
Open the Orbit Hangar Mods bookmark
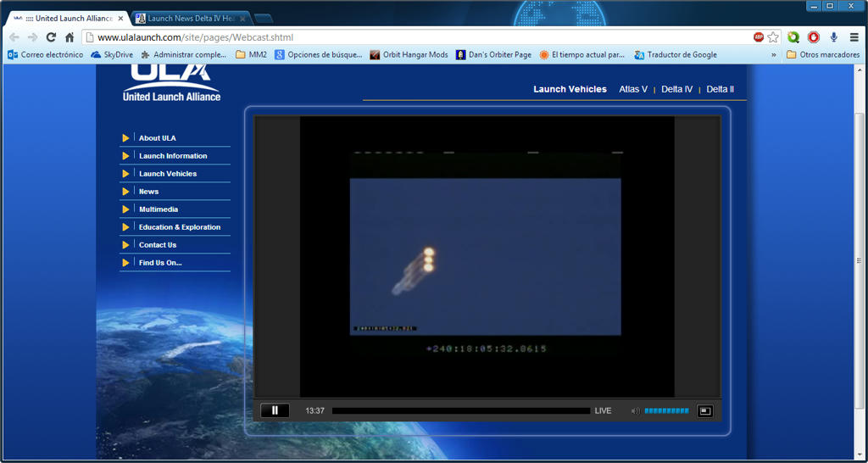409,55
